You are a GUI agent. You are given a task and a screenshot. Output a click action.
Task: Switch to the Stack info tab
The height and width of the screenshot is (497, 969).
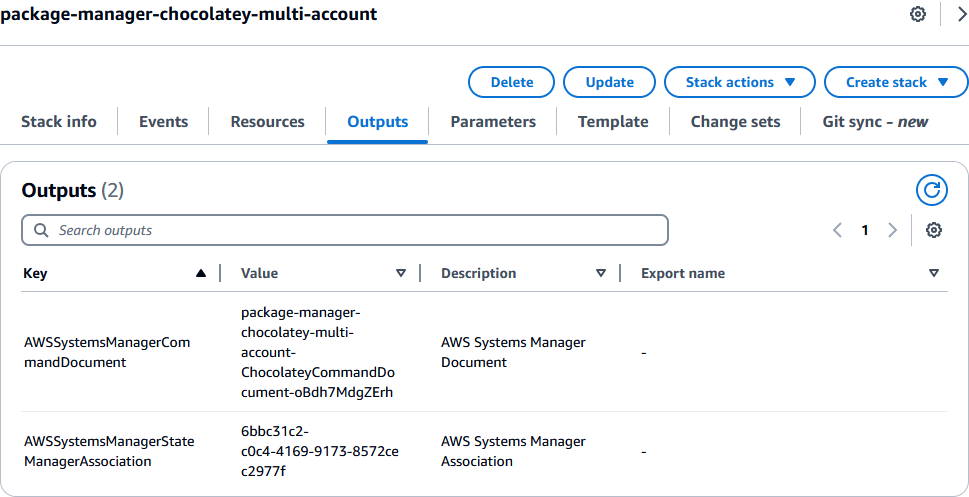pos(59,122)
